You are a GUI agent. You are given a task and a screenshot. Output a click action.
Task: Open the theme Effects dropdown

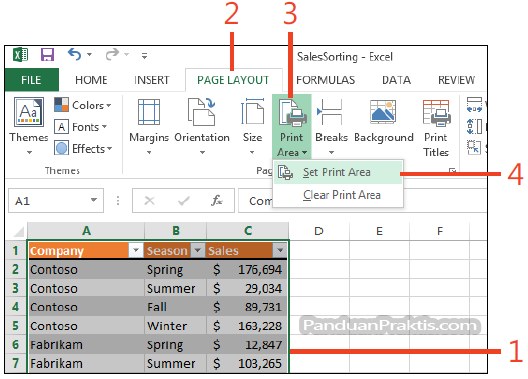click(83, 148)
